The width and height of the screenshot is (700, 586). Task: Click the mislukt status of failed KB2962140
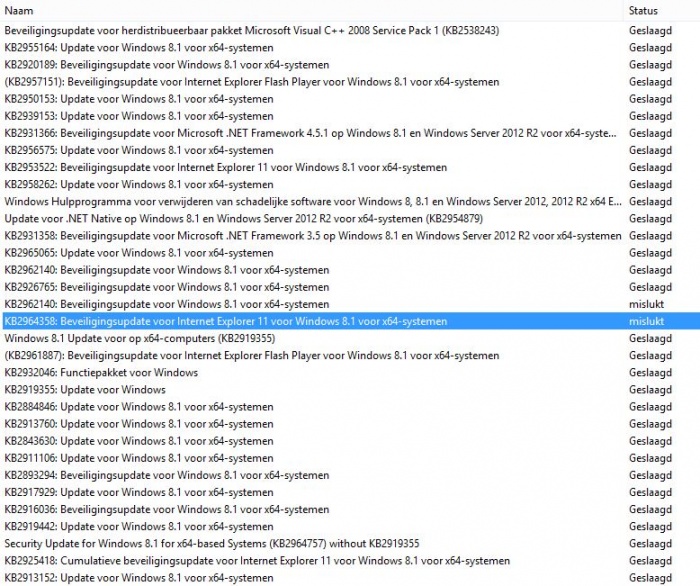pos(646,304)
